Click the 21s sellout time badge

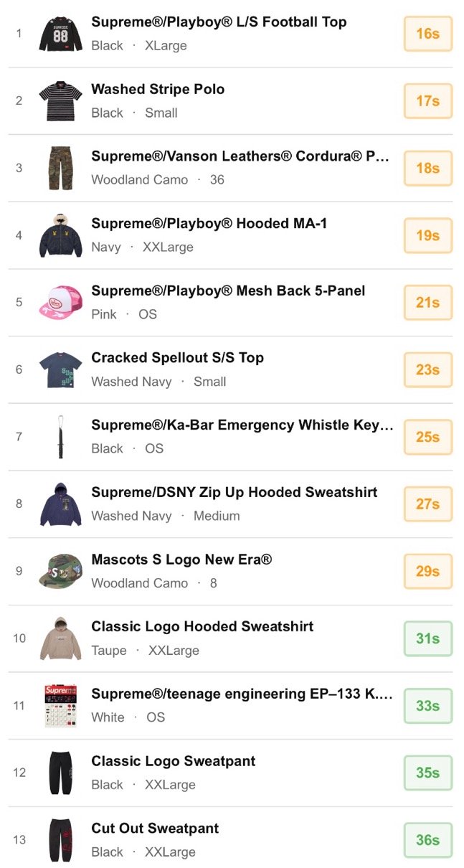[x=427, y=302]
